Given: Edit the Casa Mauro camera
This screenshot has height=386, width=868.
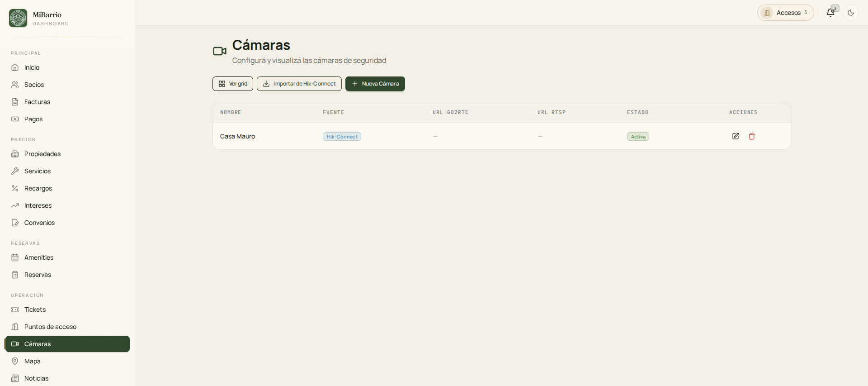Looking at the screenshot, I should tap(736, 136).
